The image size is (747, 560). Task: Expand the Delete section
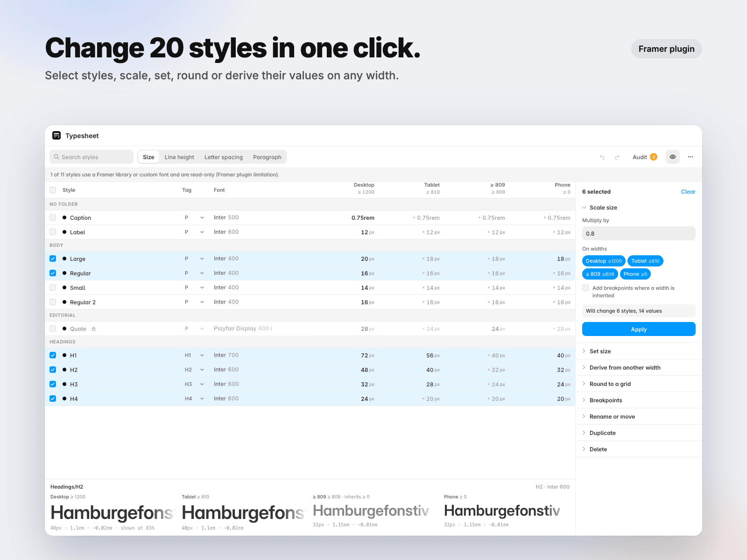(639, 449)
